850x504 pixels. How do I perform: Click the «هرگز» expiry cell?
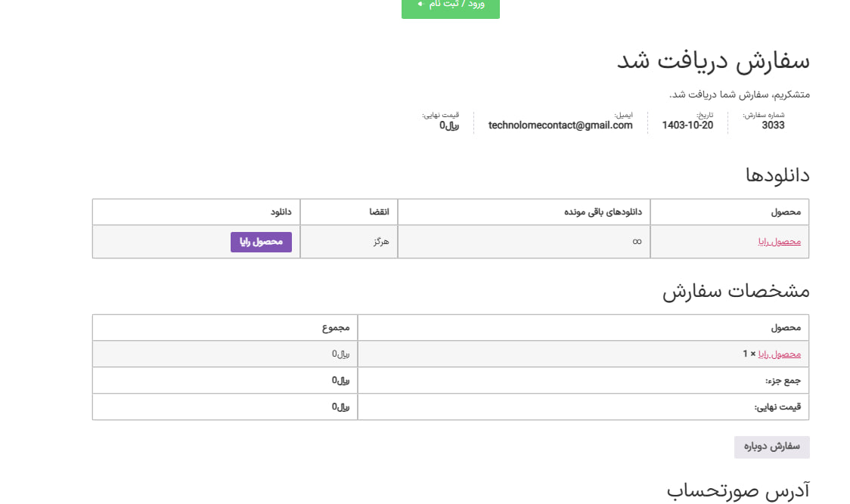382,241
